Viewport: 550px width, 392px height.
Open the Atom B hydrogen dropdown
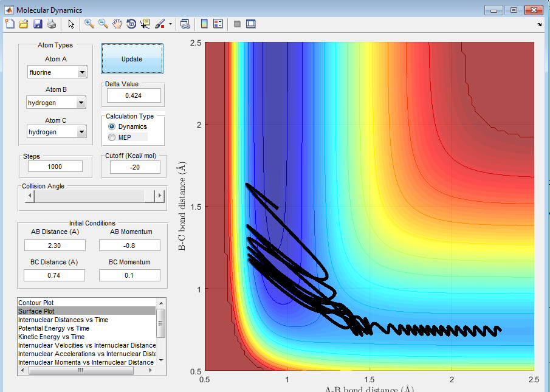pos(82,103)
